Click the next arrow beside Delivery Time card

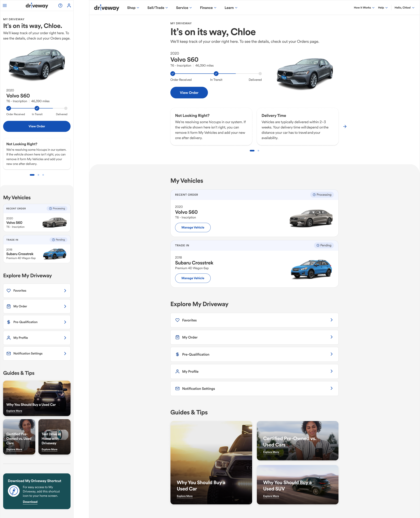pos(345,127)
